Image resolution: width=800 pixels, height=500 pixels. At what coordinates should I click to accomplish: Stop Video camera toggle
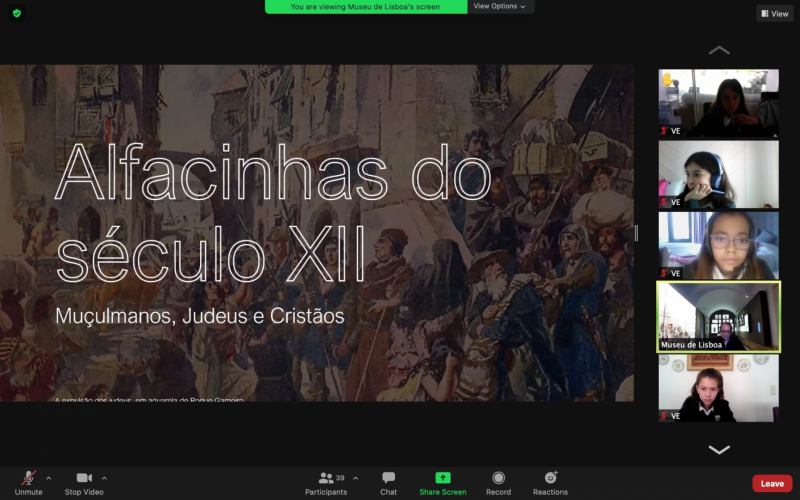pos(84,483)
